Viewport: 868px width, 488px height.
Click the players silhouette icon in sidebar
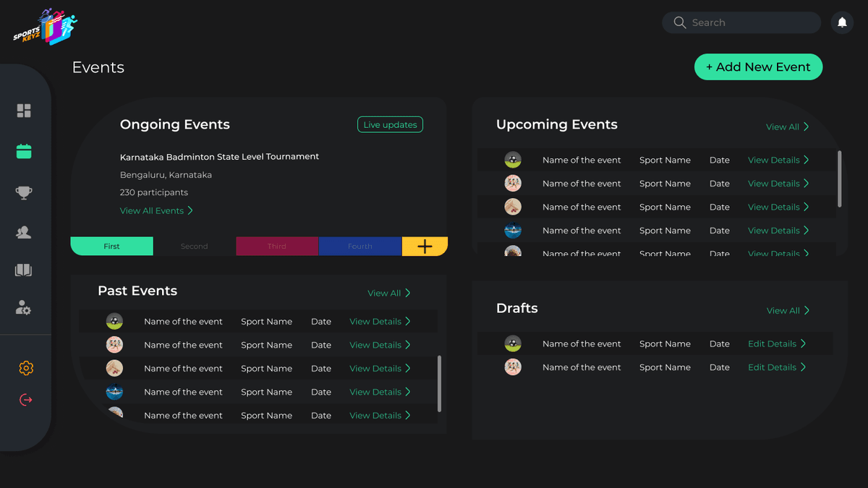pos(24,231)
